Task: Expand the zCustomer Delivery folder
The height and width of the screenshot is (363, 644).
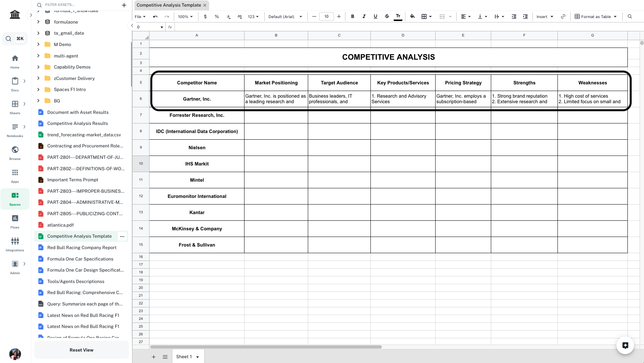Action: [x=38, y=78]
